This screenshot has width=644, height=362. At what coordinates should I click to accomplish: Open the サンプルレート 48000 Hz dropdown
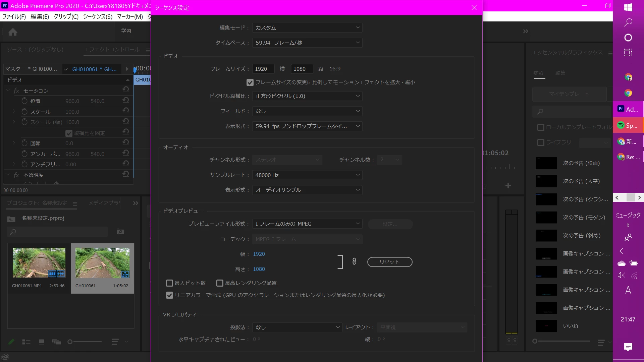coord(307,175)
